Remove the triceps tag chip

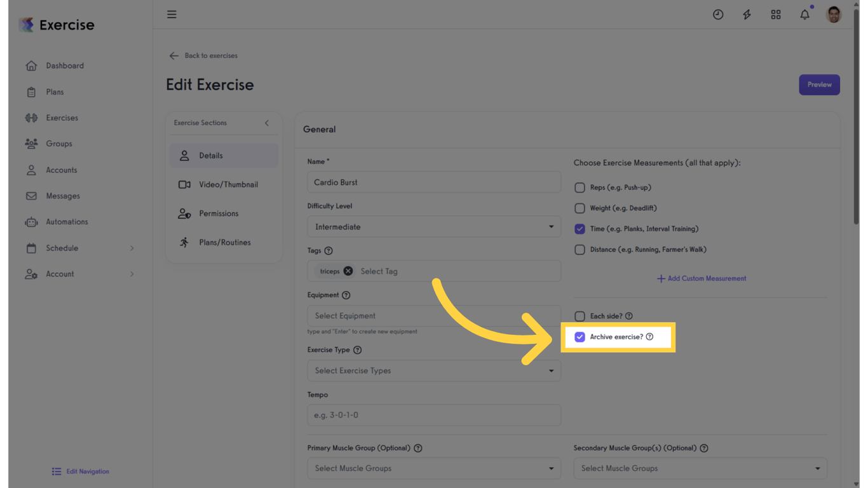click(x=349, y=271)
